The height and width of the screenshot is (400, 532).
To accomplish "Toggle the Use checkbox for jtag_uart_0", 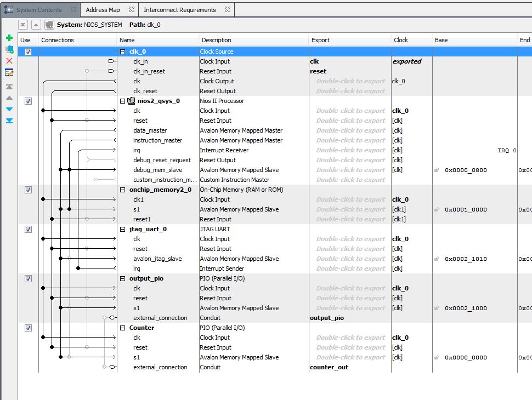I will point(28,229).
